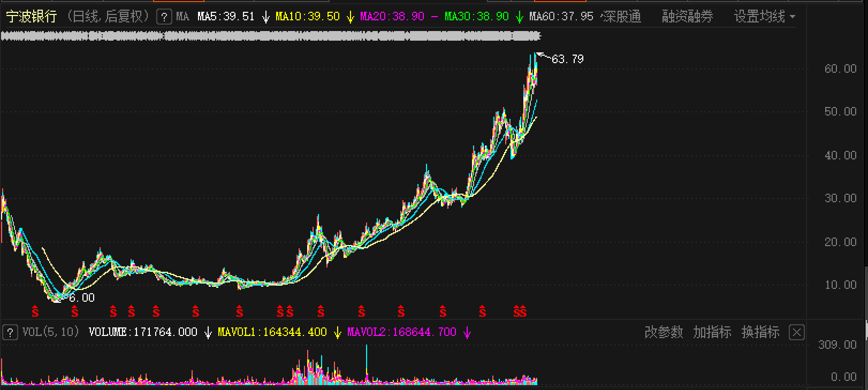This screenshot has width=868, height=390.
Task: Click 加指标 to add an indicator
Action: (712, 332)
